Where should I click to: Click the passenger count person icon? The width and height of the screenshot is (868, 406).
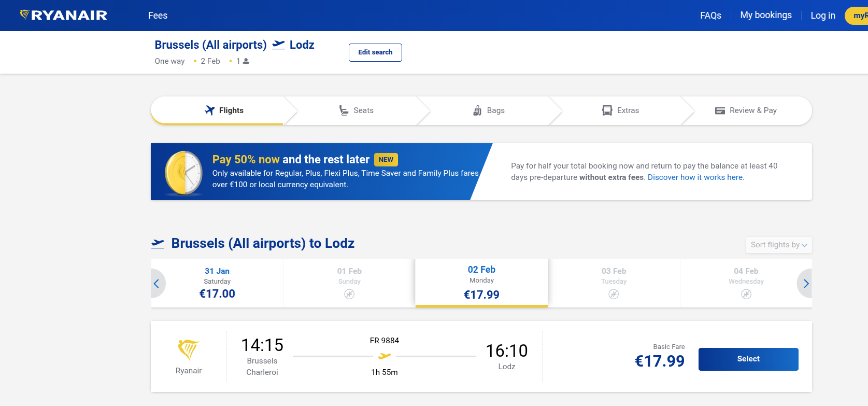pyautogui.click(x=246, y=61)
